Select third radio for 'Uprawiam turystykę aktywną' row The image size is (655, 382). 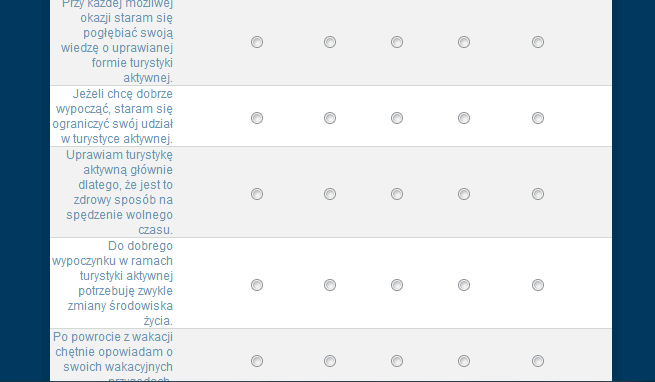point(397,194)
